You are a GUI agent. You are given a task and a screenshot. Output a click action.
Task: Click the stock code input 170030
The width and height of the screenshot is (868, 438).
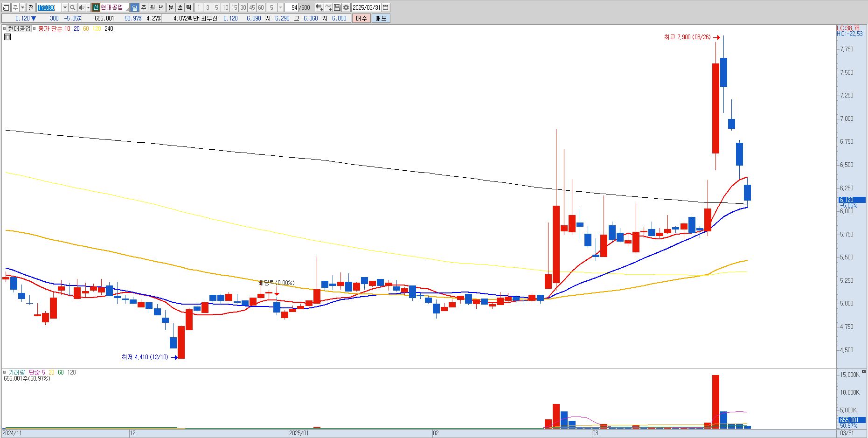pyautogui.click(x=49, y=7)
